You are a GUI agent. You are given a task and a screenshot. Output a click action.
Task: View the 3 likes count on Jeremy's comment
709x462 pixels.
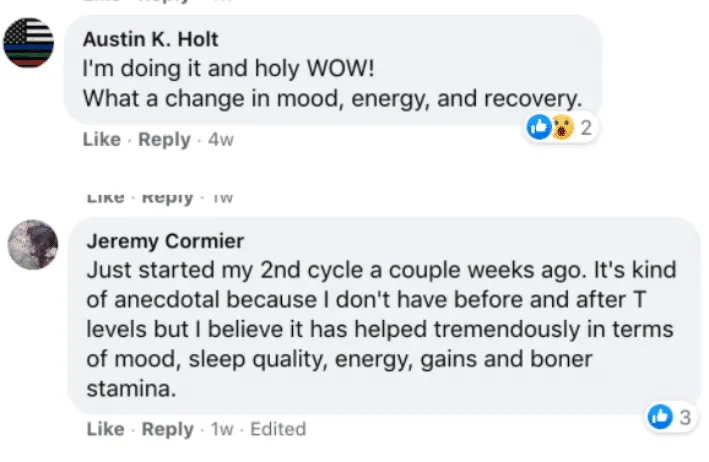[685, 417]
